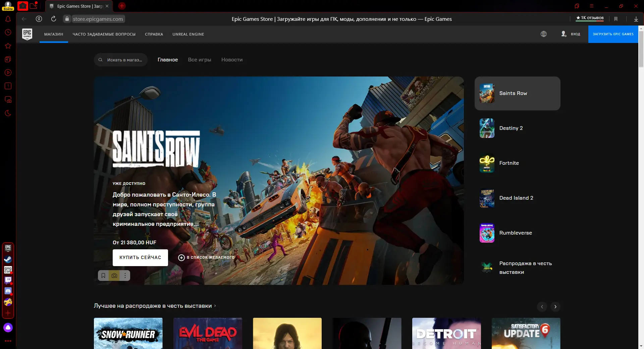Open the SnowRunner game card
This screenshot has height=349, width=644.
[128, 334]
